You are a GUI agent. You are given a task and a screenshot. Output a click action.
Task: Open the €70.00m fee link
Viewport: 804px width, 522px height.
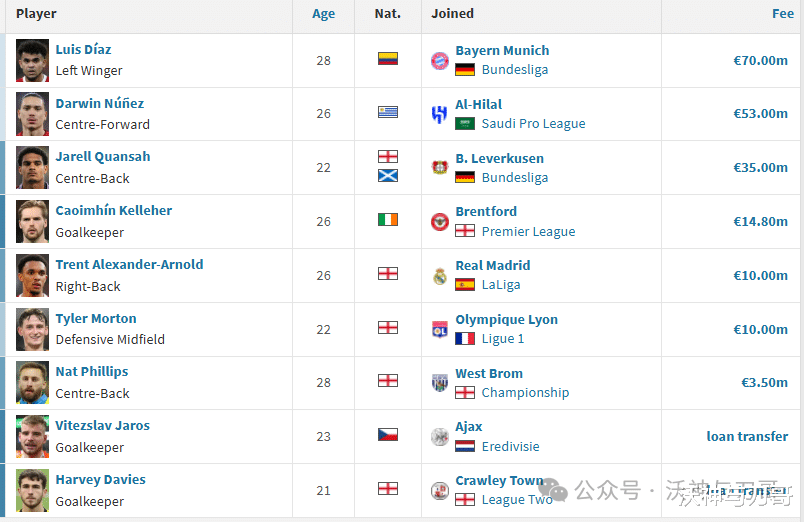point(760,61)
